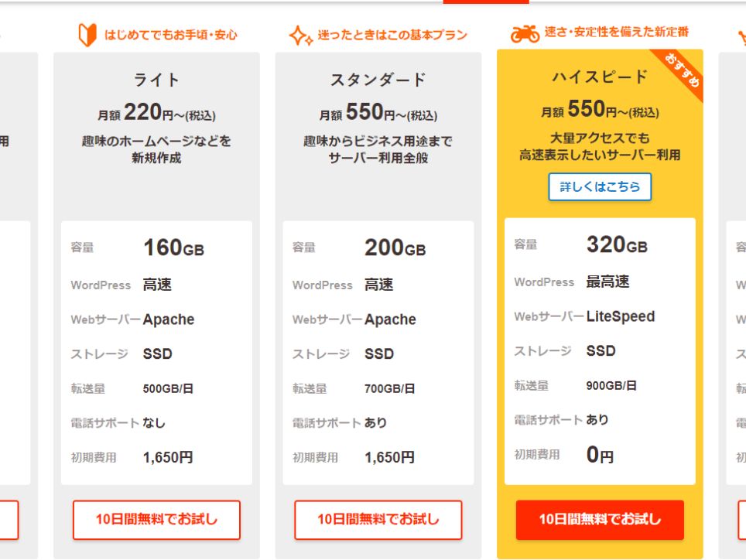The image size is (746, 560).
Task: Click the beginner leaf mark icon above ライト
Action: 87,35
